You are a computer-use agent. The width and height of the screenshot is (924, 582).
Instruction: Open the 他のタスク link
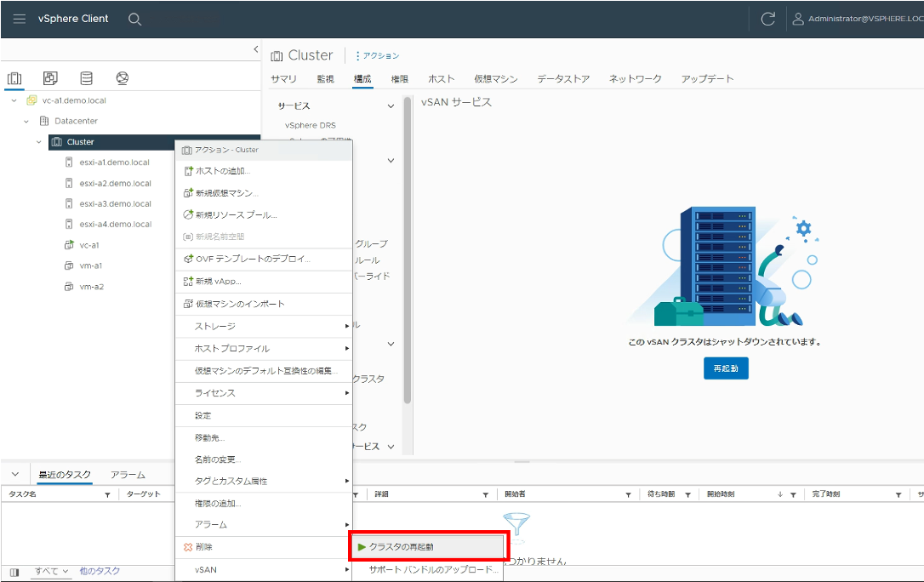(x=100, y=571)
